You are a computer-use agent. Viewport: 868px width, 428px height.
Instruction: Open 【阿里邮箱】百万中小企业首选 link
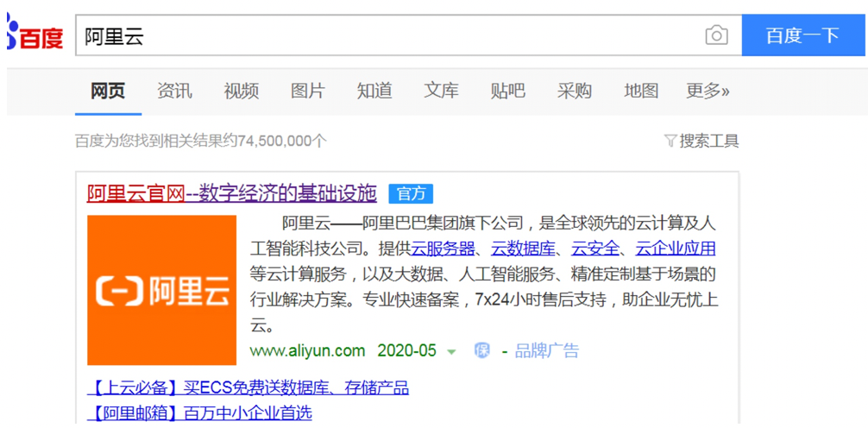point(200,412)
